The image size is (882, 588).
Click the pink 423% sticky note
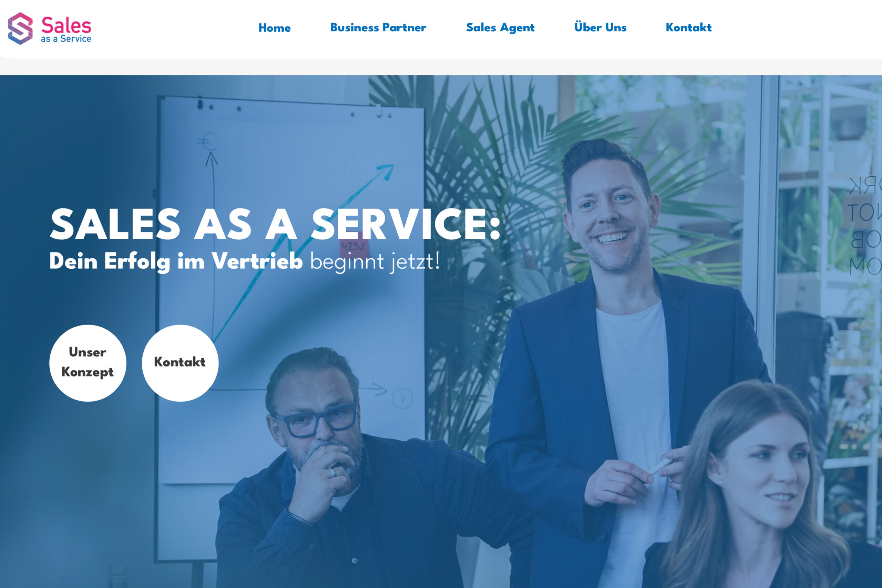[x=352, y=246]
